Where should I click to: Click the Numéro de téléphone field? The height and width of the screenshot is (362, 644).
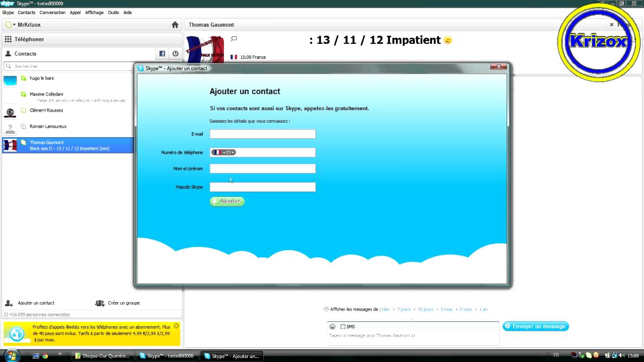pos(263,152)
